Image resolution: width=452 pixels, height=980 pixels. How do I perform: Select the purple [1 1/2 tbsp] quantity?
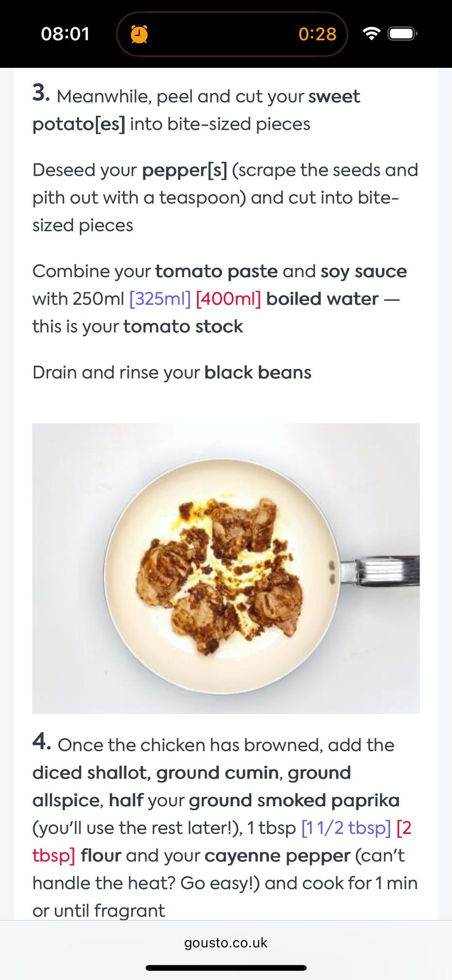346,828
